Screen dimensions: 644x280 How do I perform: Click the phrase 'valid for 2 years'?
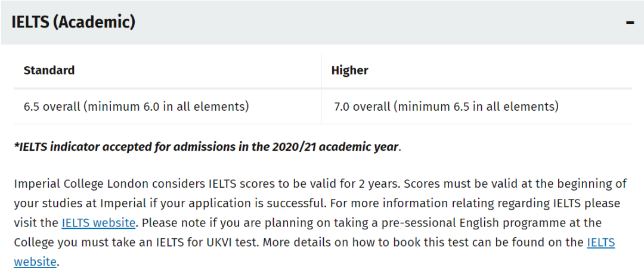click(354, 183)
